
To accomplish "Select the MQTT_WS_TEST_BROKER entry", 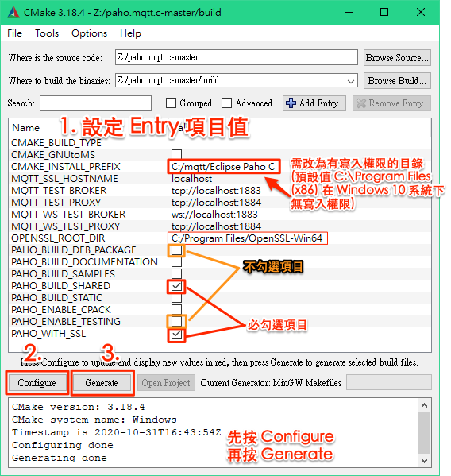I will point(68,215).
